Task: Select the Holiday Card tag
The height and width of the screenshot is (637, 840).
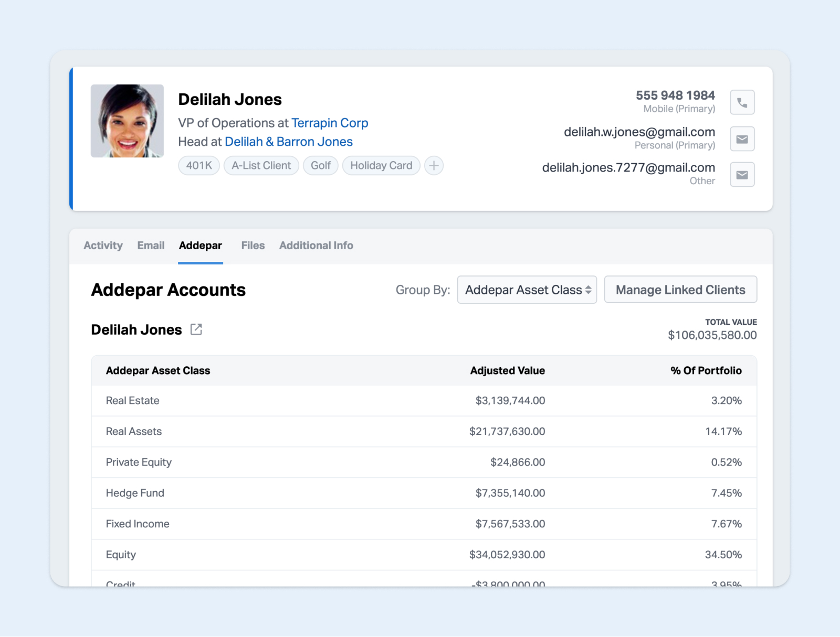Action: click(x=381, y=166)
